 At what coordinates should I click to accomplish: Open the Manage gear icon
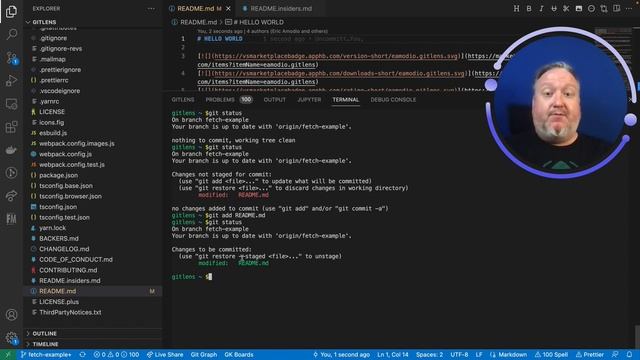pyautogui.click(x=11, y=338)
